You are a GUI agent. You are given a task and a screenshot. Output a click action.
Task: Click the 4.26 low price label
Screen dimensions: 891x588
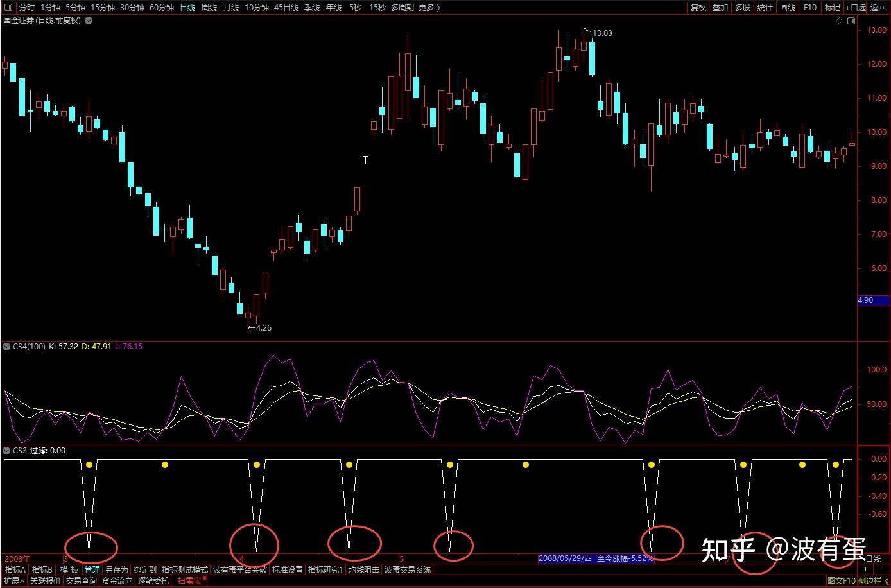pyautogui.click(x=263, y=328)
